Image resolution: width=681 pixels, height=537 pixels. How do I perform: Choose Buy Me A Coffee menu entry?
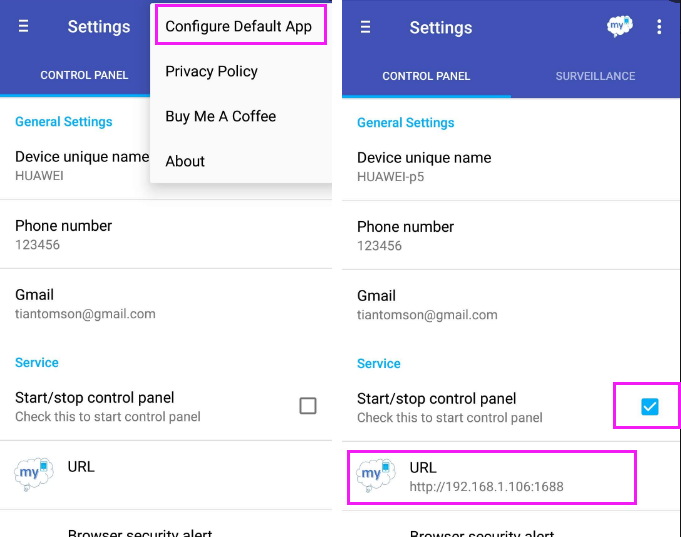click(x=220, y=116)
